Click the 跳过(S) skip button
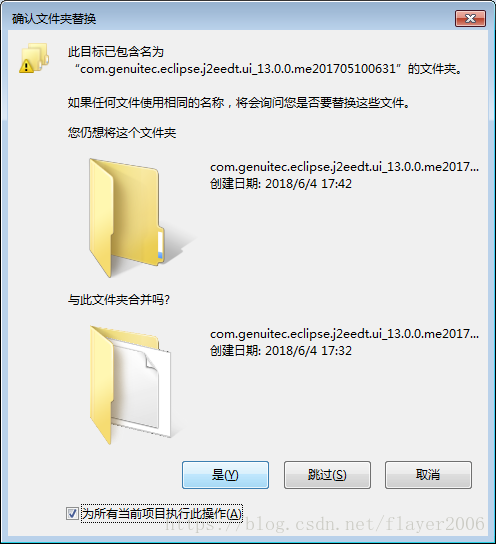Image resolution: width=496 pixels, height=544 pixels. 327,475
